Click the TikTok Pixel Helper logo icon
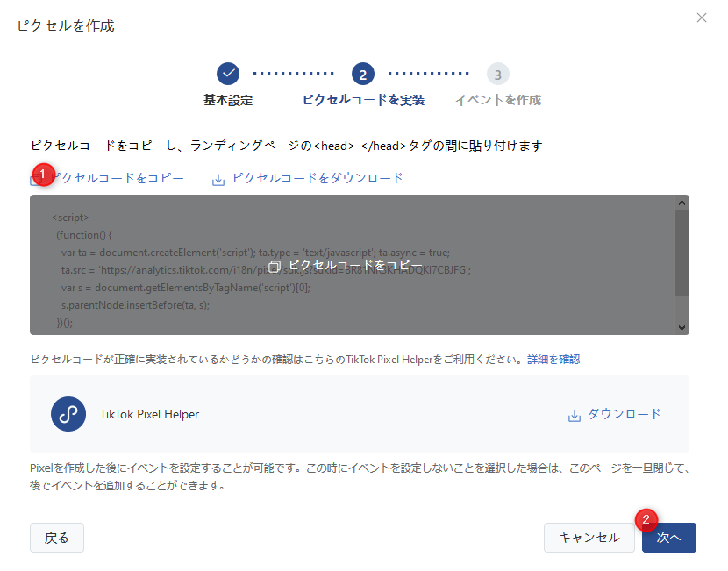 pyautogui.click(x=68, y=414)
